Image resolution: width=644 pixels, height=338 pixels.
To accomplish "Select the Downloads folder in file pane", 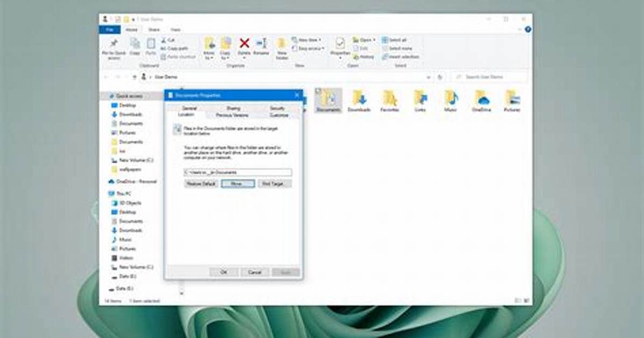I will pyautogui.click(x=359, y=100).
